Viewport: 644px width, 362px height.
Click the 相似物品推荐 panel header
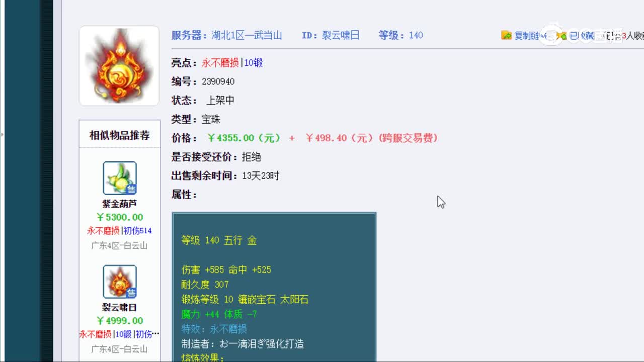[x=120, y=135]
